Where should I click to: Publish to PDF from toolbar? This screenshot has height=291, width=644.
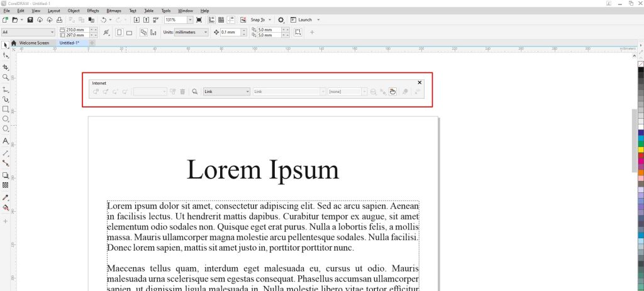pos(156,19)
